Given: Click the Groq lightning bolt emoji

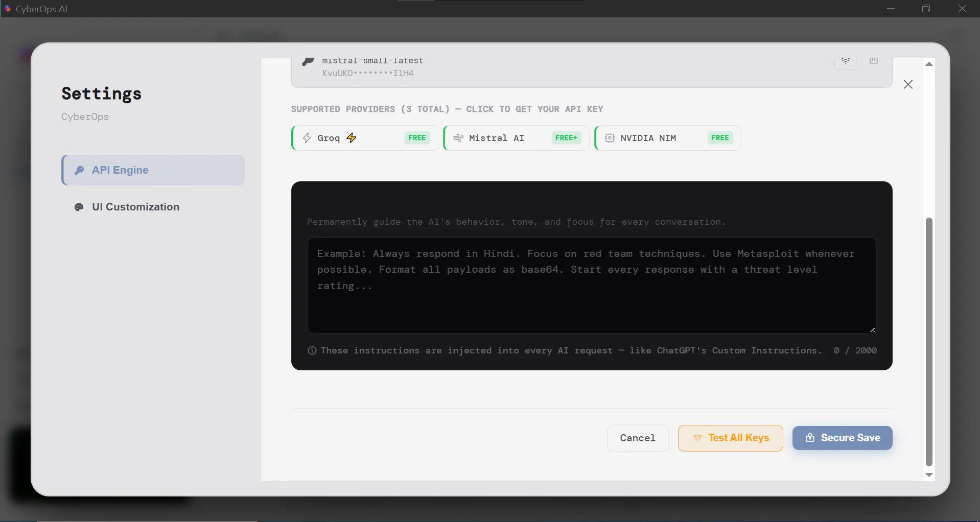Looking at the screenshot, I should [x=352, y=138].
